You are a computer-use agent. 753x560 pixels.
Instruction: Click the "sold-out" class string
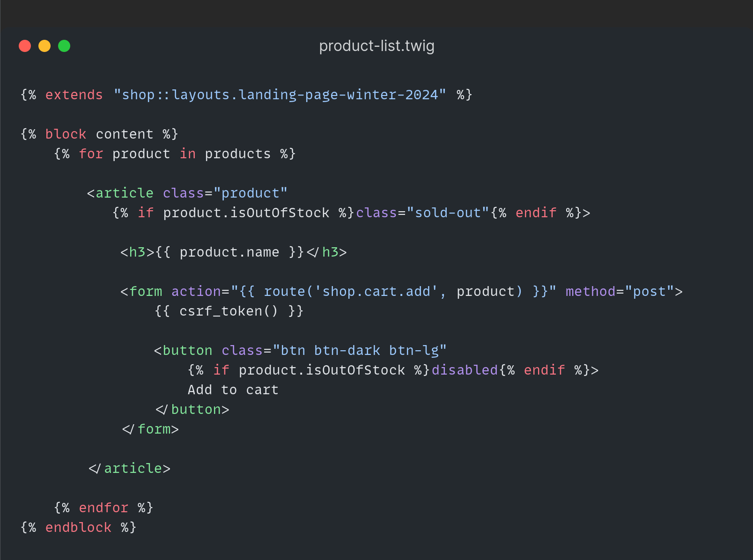click(x=448, y=213)
